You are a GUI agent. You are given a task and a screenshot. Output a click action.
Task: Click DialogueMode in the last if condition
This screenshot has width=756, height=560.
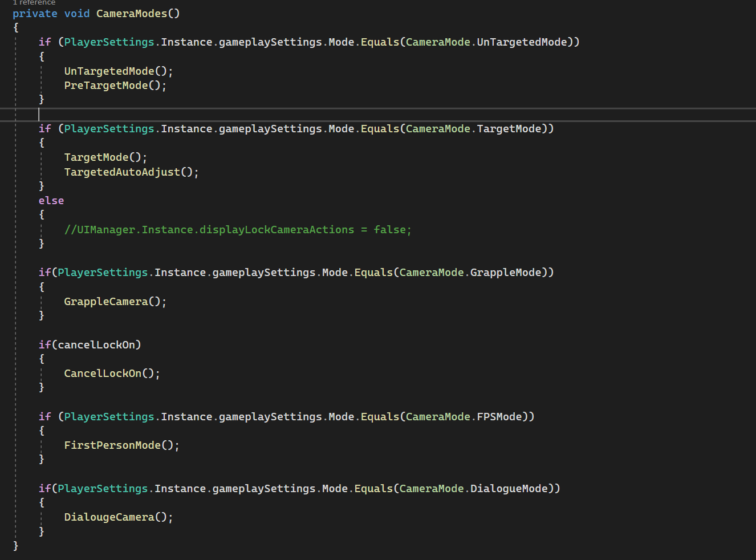pos(509,489)
